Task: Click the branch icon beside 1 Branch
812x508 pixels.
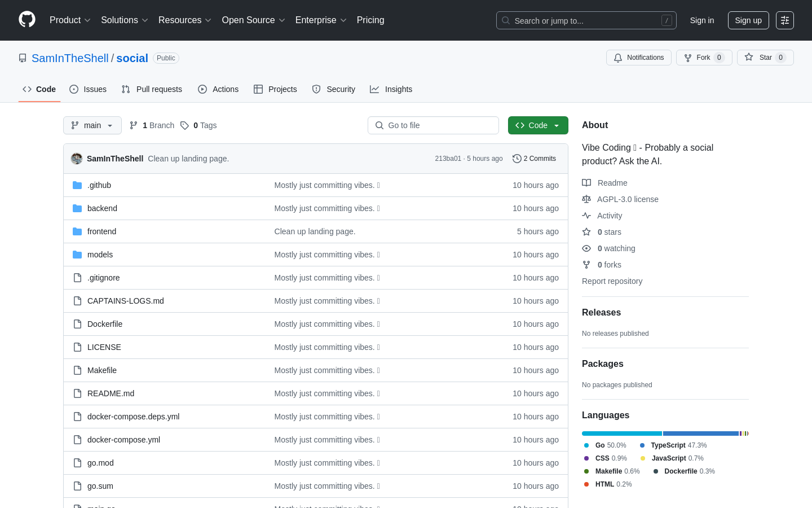Action: point(134,125)
